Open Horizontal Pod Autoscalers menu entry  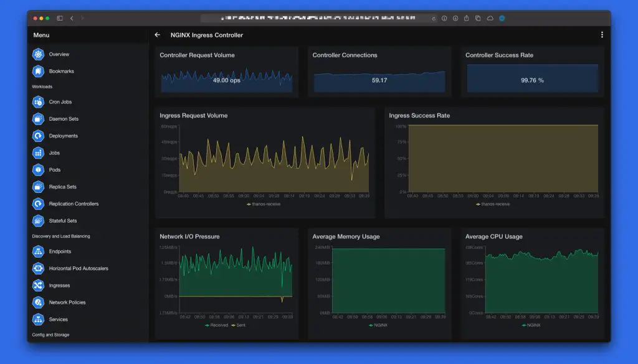[79, 269]
